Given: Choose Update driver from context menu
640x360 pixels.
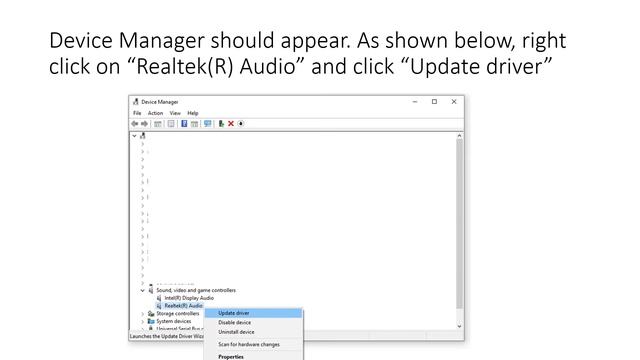Looking at the screenshot, I should (253, 313).
